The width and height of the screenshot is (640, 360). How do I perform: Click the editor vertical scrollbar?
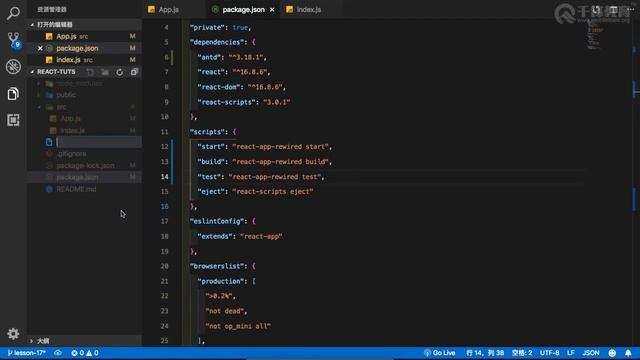coord(636,183)
